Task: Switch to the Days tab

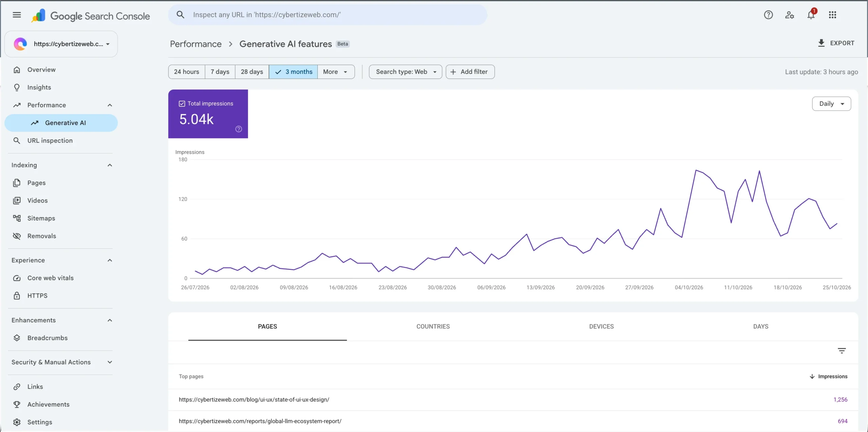Action: pyautogui.click(x=761, y=326)
